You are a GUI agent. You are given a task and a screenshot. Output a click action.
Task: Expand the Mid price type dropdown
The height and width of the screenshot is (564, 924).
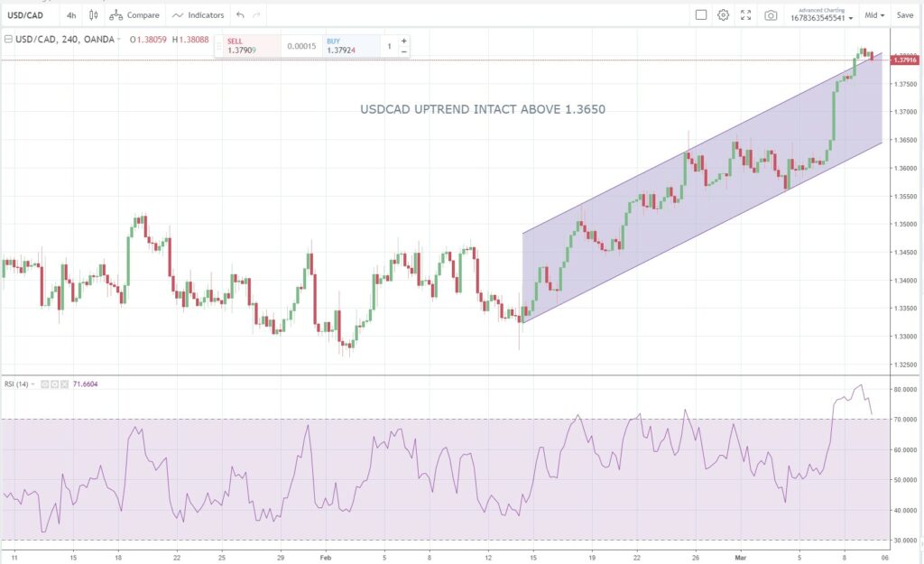click(874, 15)
